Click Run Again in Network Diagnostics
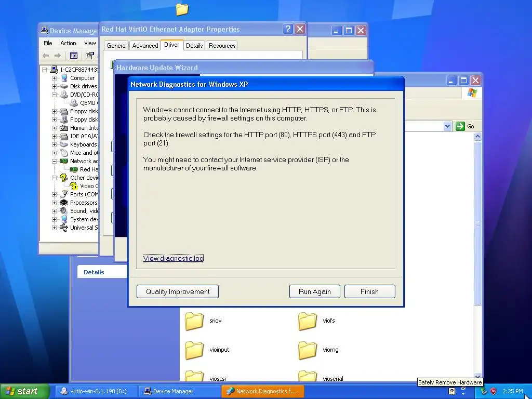 (314, 291)
